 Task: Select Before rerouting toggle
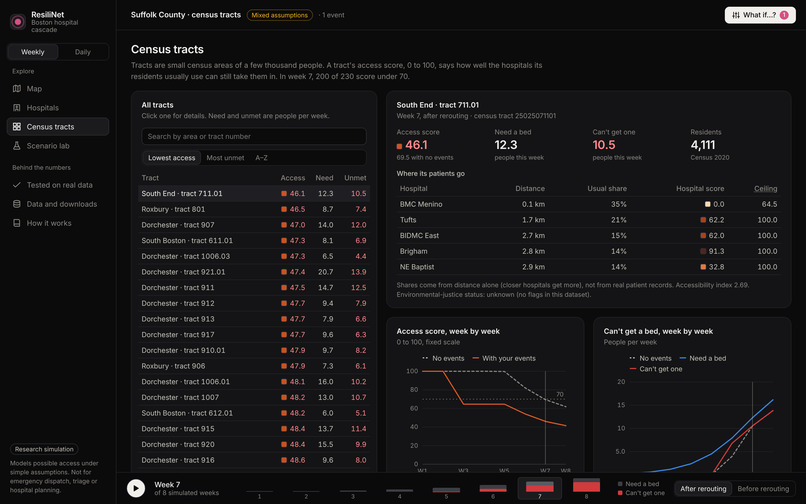coord(763,489)
